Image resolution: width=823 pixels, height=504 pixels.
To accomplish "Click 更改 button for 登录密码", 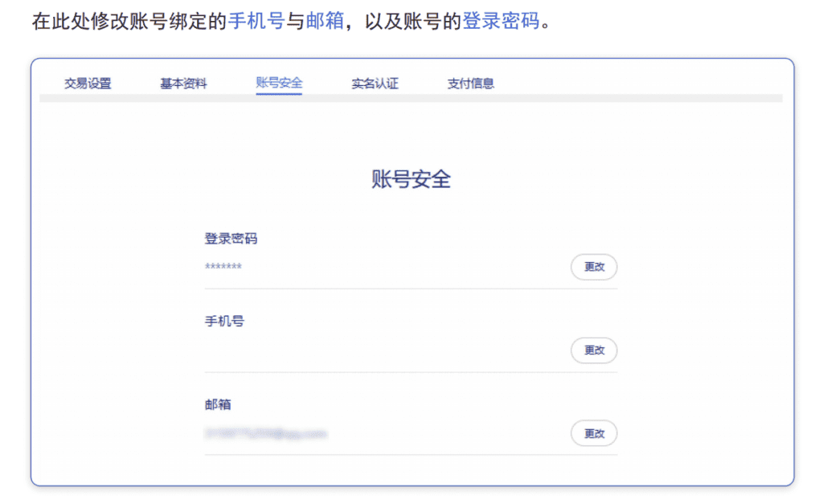I will [x=594, y=267].
